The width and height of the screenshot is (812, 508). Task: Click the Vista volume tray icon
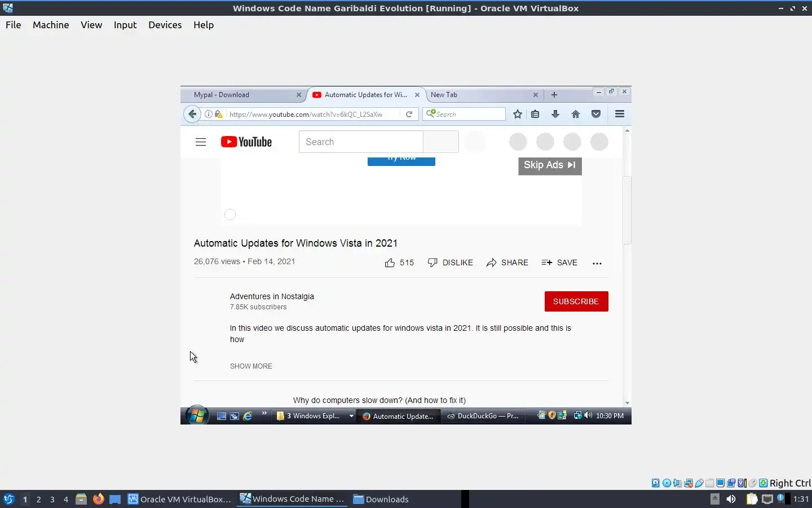(588, 415)
